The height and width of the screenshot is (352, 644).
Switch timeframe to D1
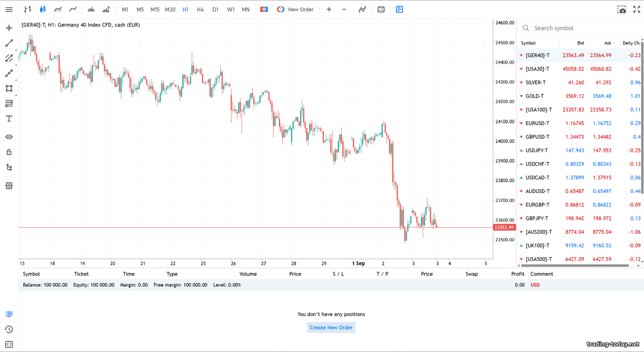click(x=215, y=9)
